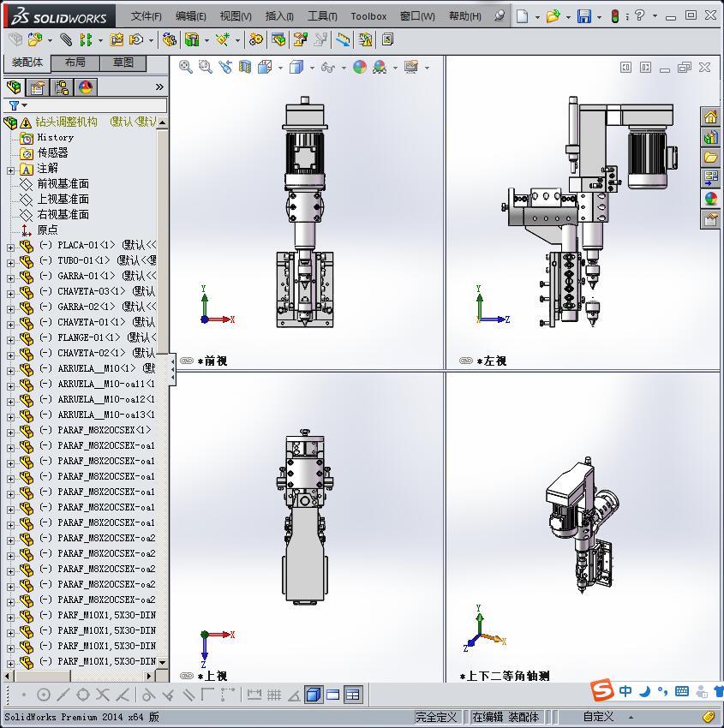The image size is (724, 728).
Task: Click the Open folder icon
Action: (553, 16)
